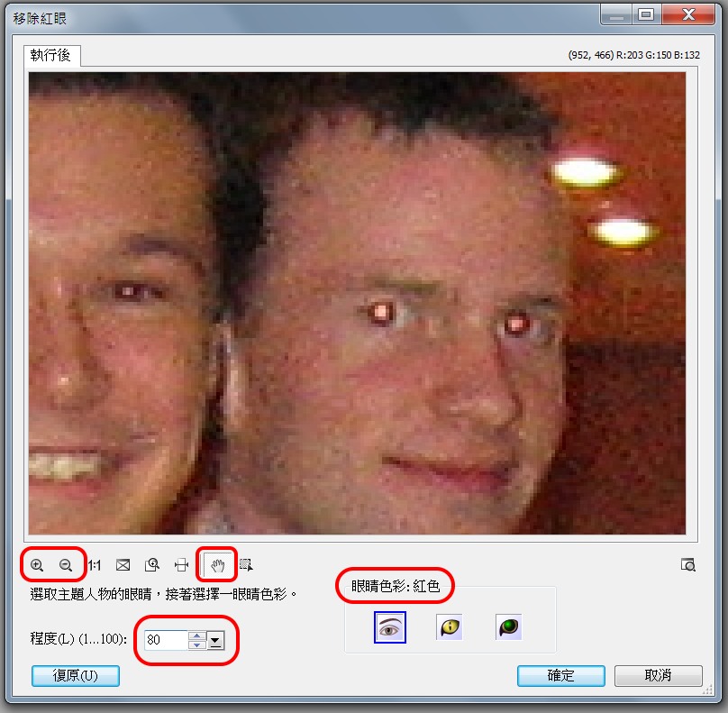
Task: Click the zoom in magnifier icon
Action: coord(37,565)
